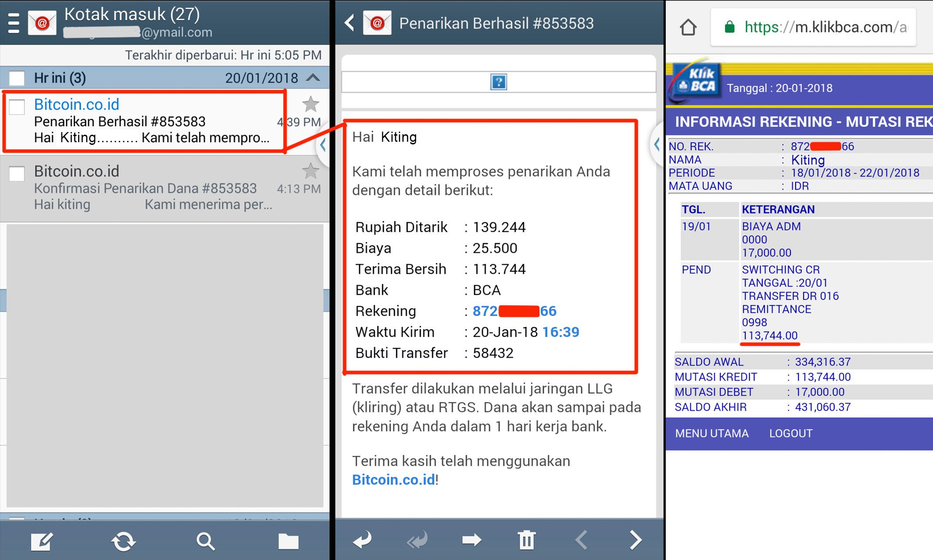Collapse the Hr ini (3) group chevron
933x560 pixels.
click(313, 78)
